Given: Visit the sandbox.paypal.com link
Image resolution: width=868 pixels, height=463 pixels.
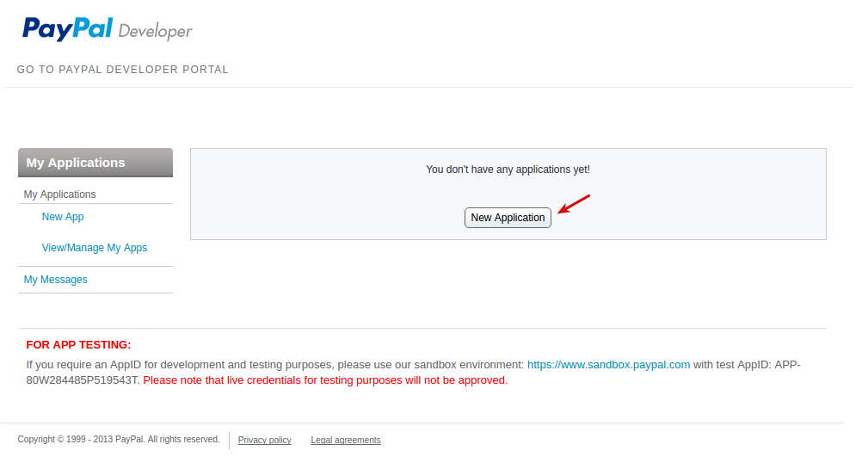Looking at the screenshot, I should tap(608, 365).
